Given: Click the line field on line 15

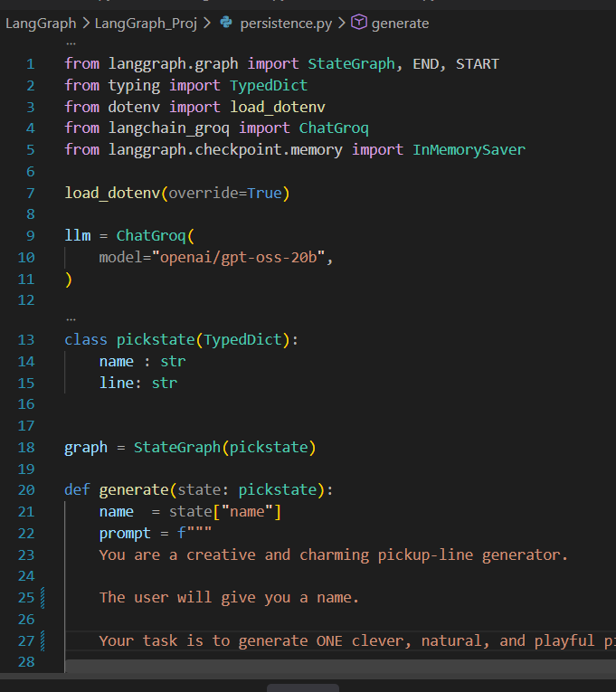Looking at the screenshot, I should tap(116, 383).
